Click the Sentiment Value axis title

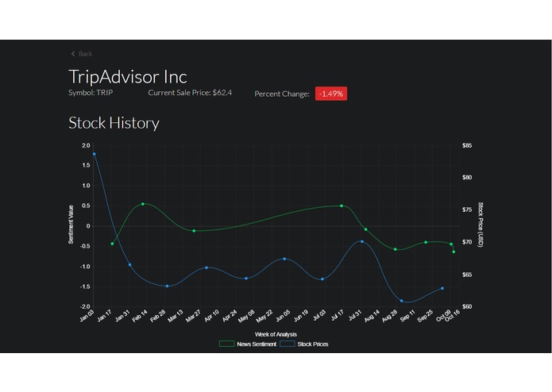tap(71, 225)
